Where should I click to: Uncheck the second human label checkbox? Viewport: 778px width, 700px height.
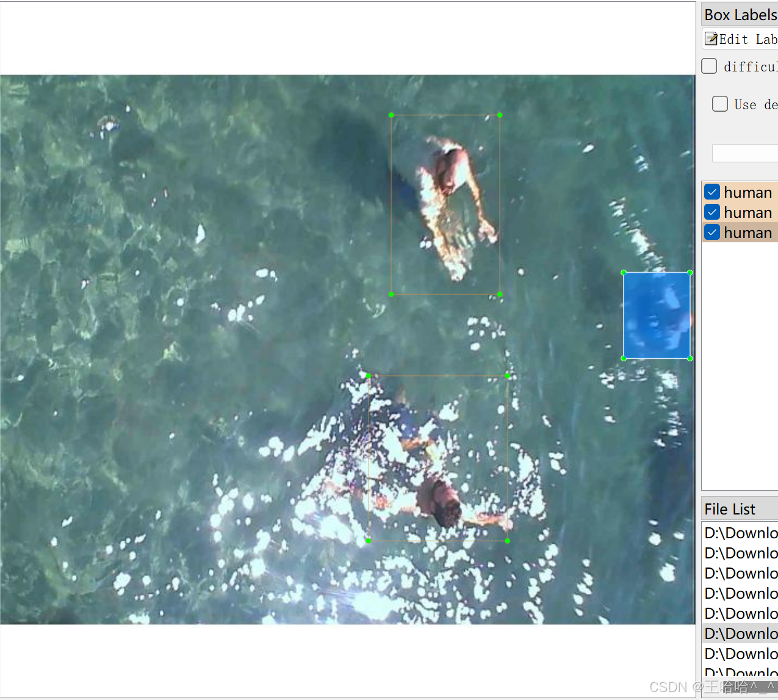pos(712,212)
